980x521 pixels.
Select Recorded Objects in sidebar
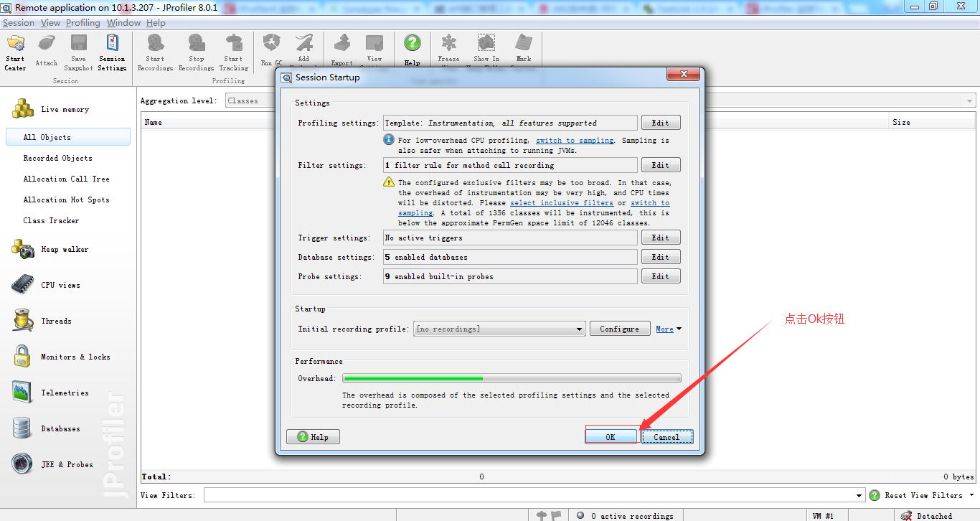click(x=57, y=158)
